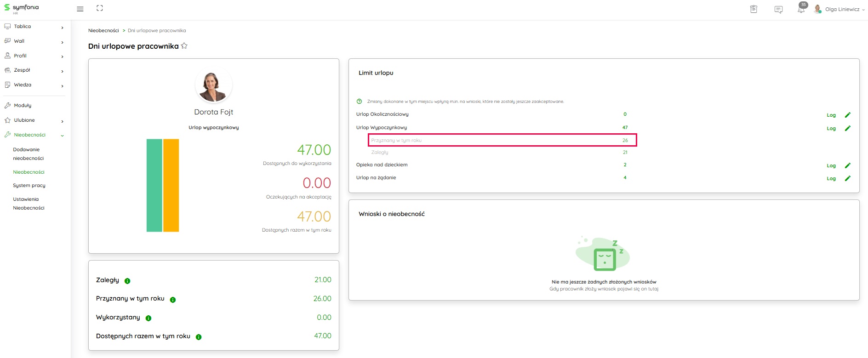This screenshot has width=868, height=358.
Task: Toggle fullscreen mode icon
Action: [100, 8]
